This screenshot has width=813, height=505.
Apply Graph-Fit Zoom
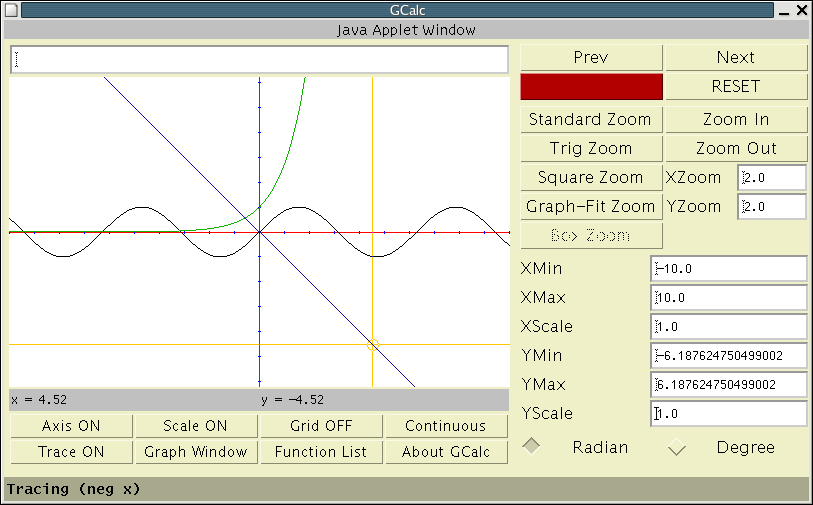point(591,206)
